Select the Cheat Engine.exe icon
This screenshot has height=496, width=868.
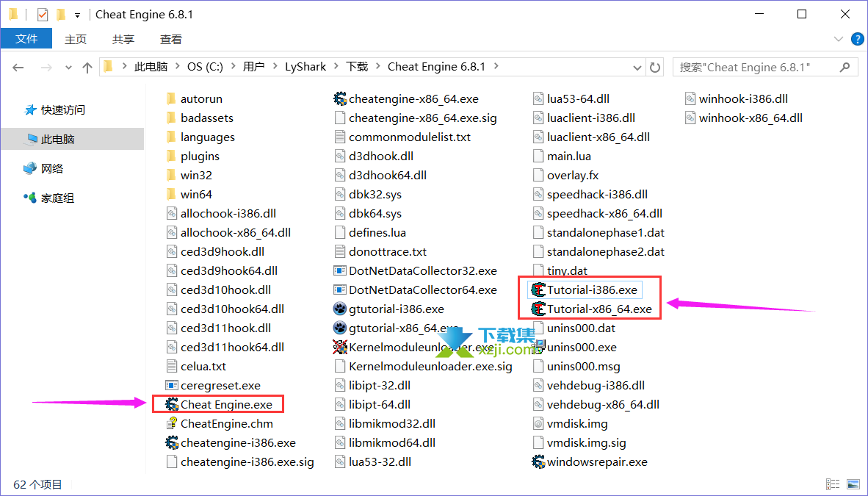pyautogui.click(x=172, y=405)
